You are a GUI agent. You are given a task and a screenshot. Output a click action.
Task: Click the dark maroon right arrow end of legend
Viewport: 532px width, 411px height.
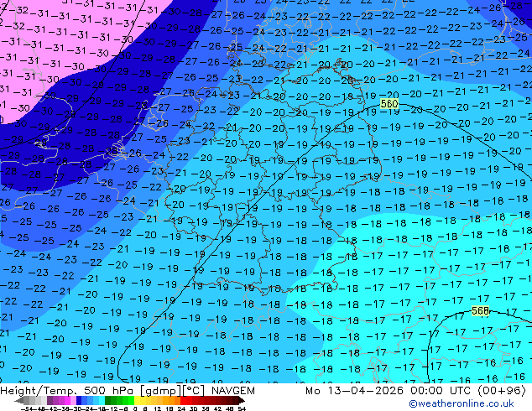click(x=241, y=401)
